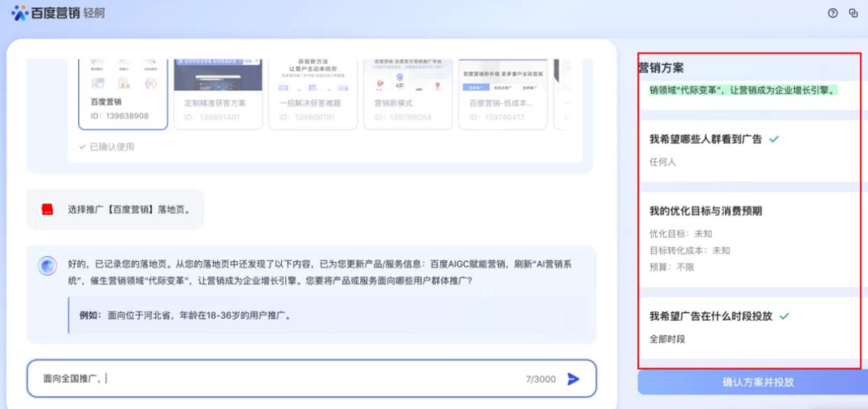Click the example hint 面向位于河北省
868x409 pixels.
(186, 316)
